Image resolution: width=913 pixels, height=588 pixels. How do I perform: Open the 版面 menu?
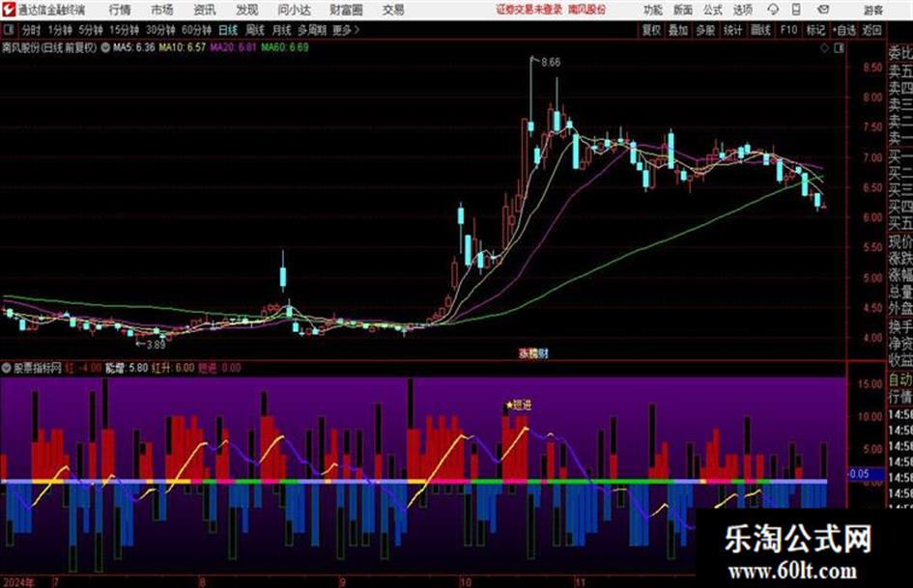pos(683,10)
